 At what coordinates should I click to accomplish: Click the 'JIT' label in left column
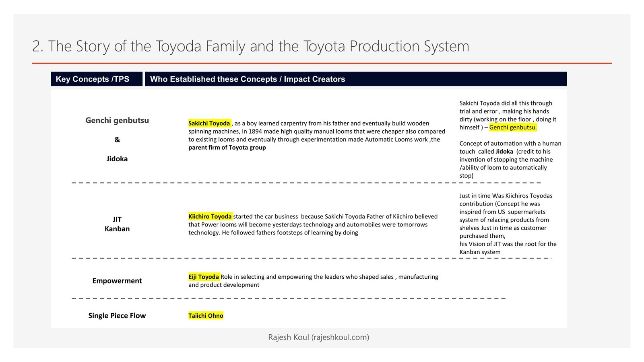[117, 219]
